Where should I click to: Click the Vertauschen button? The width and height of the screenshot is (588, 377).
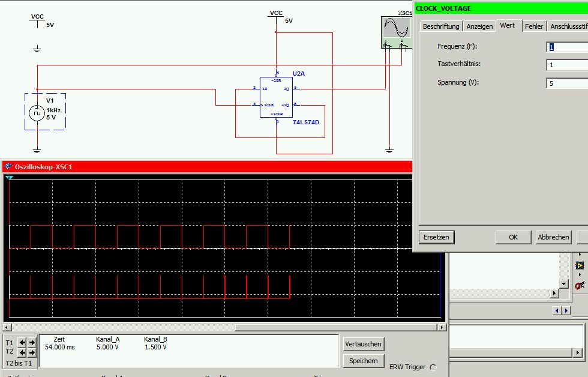tap(364, 344)
